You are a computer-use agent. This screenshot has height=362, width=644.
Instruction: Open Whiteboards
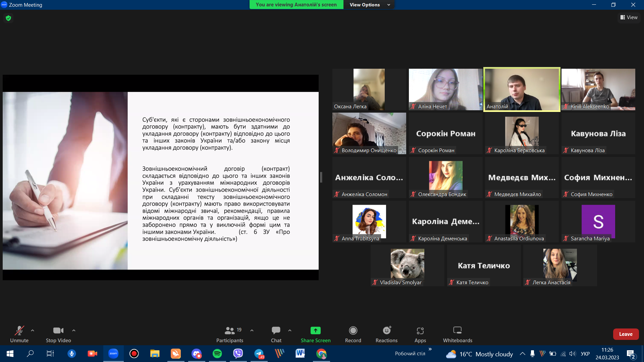pos(458,334)
